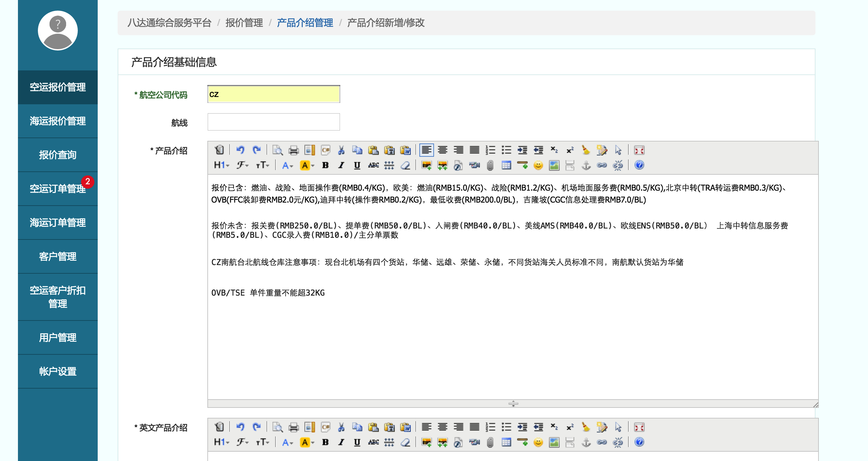Insert a table in 产品介绍 editor

506,165
